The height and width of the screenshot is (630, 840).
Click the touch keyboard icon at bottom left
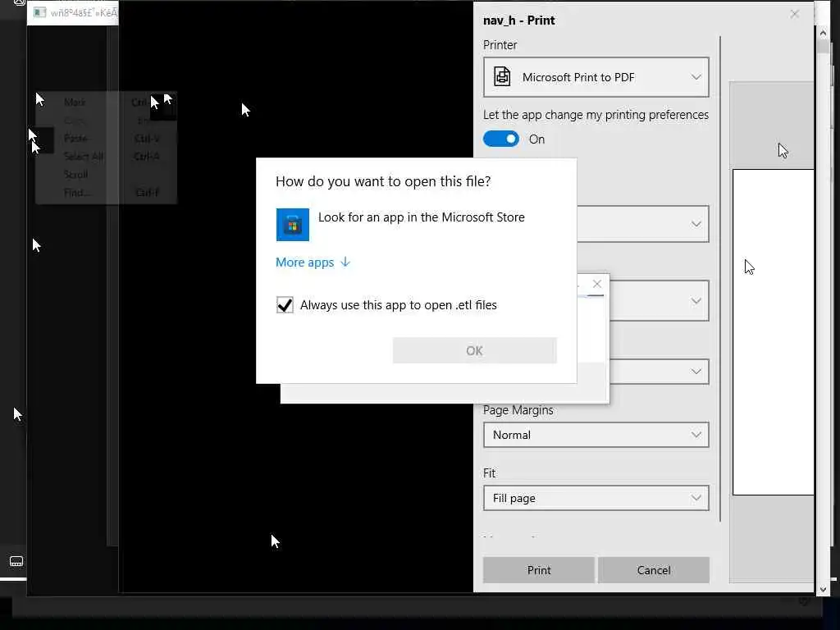point(16,561)
